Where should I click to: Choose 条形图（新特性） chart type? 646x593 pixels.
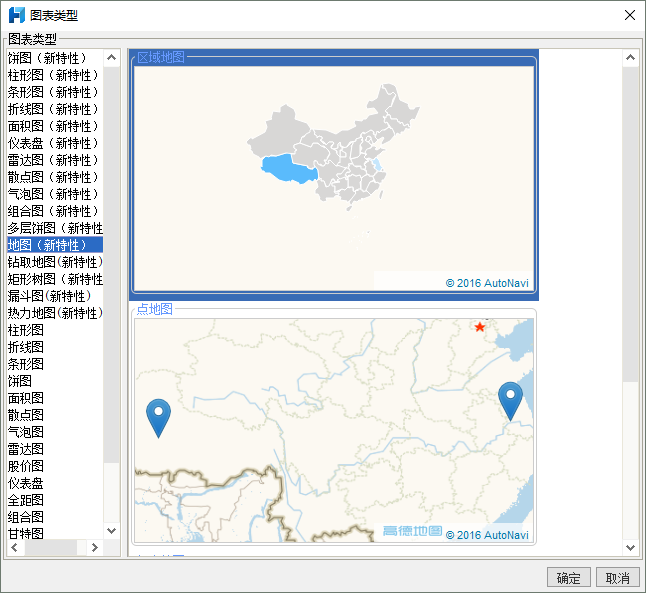(55, 92)
